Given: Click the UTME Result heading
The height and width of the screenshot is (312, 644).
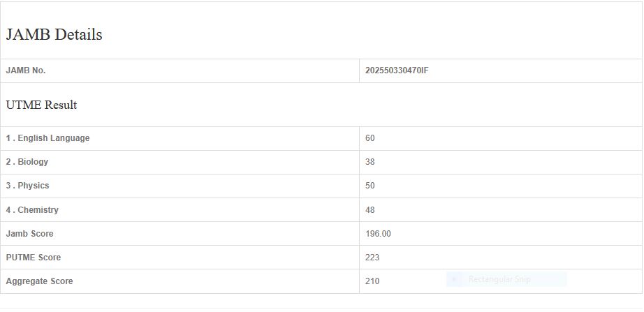Looking at the screenshot, I should [x=41, y=105].
